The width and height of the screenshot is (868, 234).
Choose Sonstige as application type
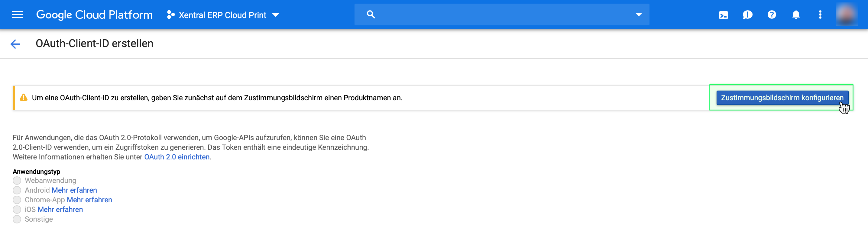(x=17, y=220)
